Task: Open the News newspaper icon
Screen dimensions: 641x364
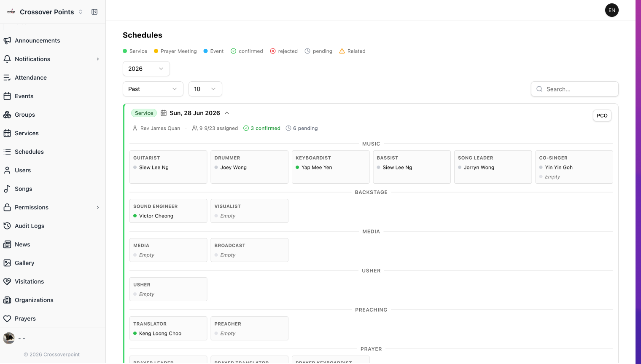Action: [x=7, y=244]
